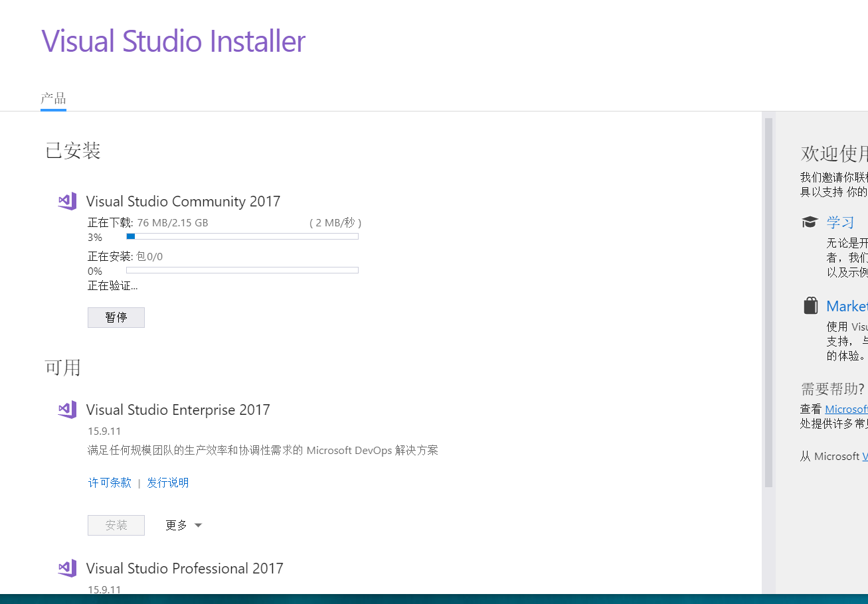Click the Visual Studio Enterprise 2017 title
The image size is (868, 604).
(178, 410)
